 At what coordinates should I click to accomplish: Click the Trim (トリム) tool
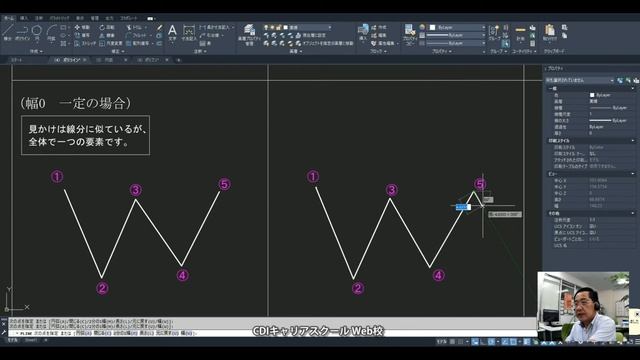135,27
